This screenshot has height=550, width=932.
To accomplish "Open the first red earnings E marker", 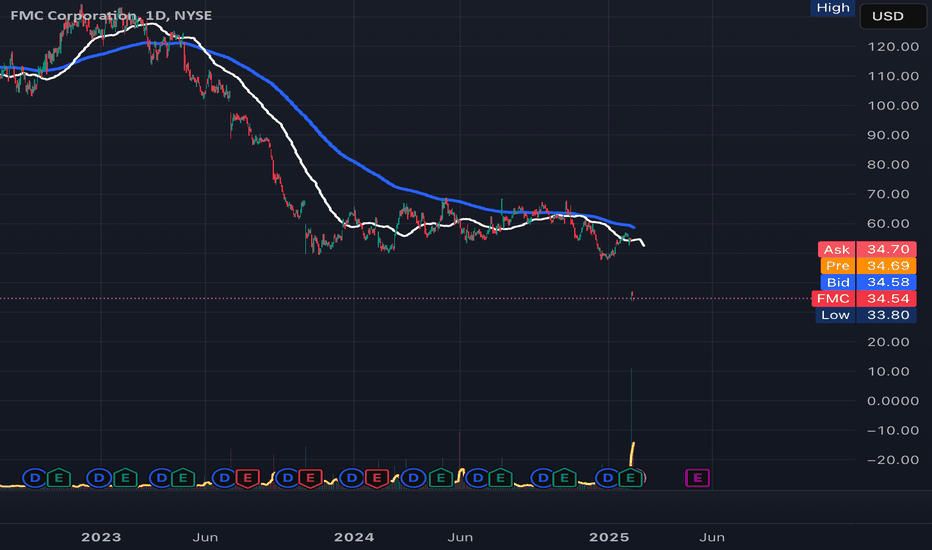I will tap(247, 478).
